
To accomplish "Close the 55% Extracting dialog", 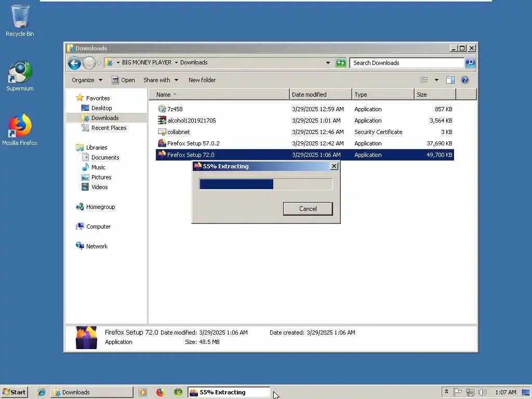I will point(334,166).
